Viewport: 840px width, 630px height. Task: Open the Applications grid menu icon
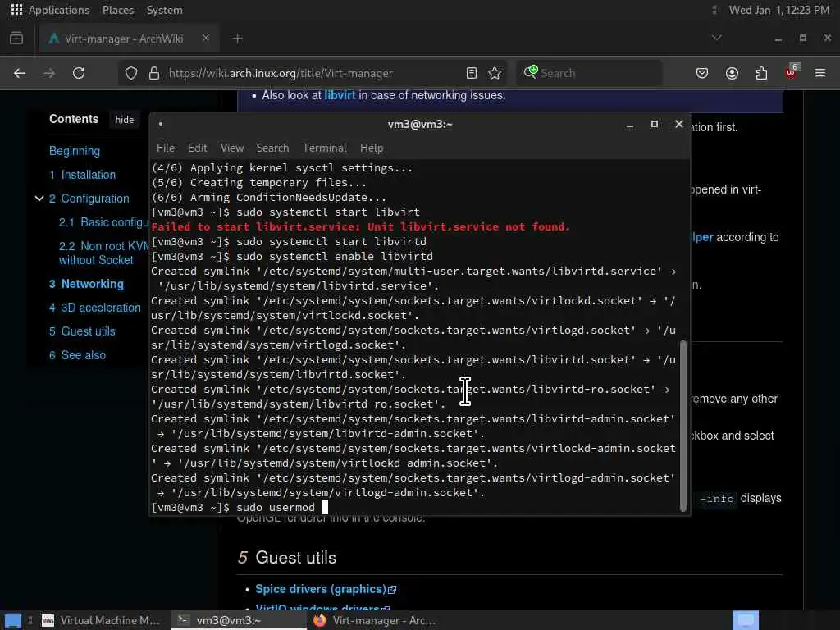16,10
